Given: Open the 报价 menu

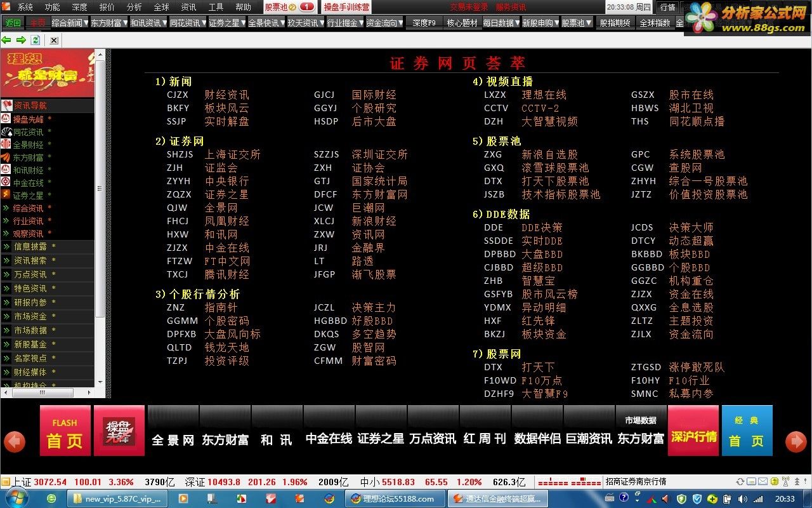Looking at the screenshot, I should tap(107, 8).
